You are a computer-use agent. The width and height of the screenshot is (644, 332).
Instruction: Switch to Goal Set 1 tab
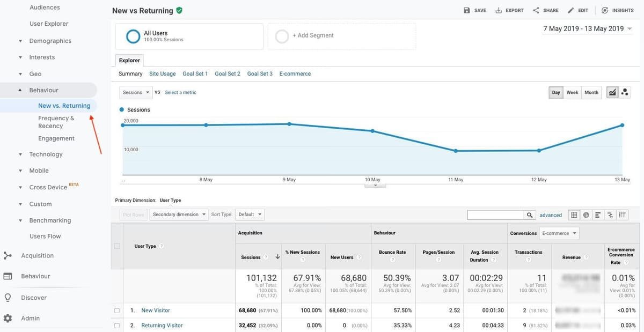click(x=195, y=73)
